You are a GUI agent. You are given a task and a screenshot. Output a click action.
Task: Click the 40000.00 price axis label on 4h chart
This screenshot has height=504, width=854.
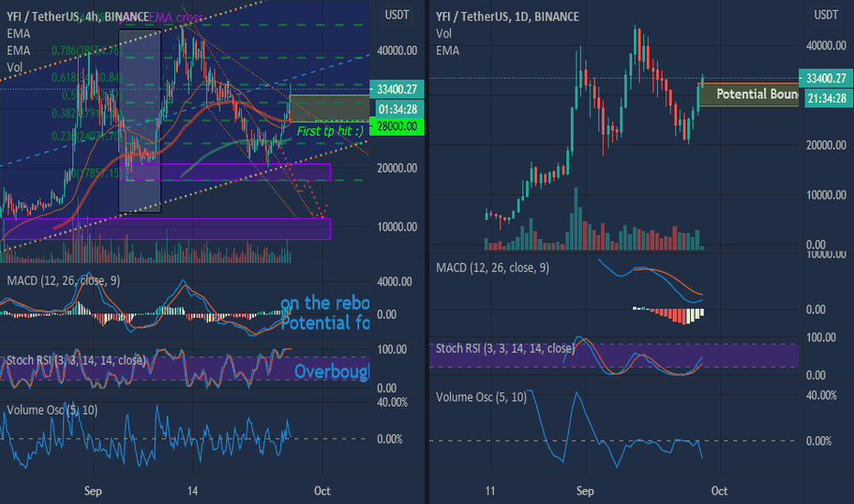pyautogui.click(x=397, y=50)
